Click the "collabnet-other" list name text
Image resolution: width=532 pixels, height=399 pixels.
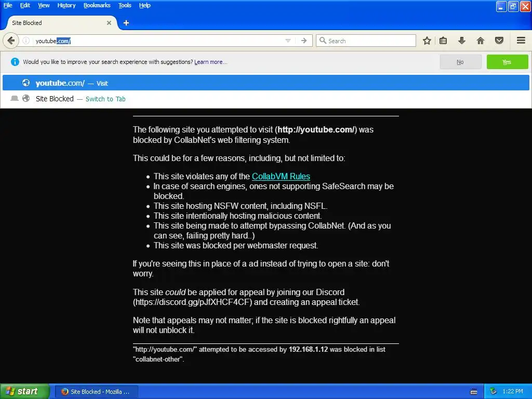point(158,360)
